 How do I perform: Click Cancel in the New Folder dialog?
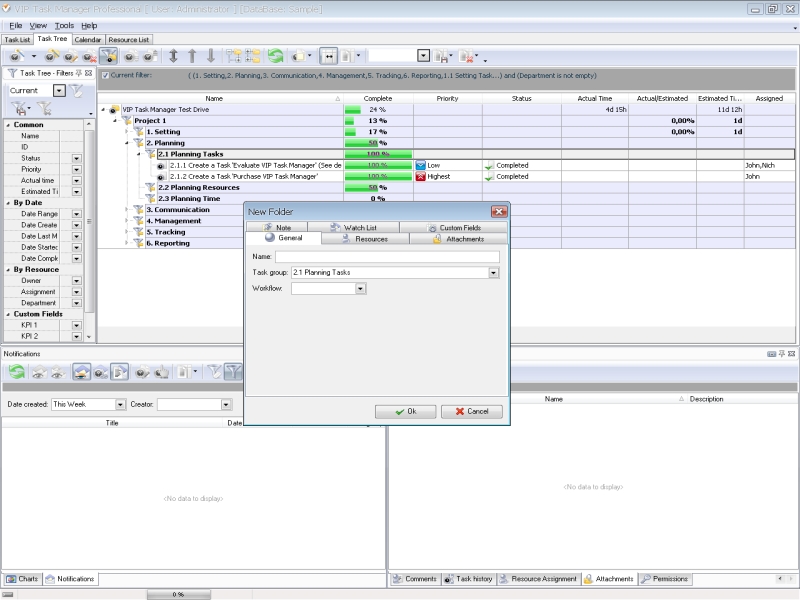pos(472,412)
